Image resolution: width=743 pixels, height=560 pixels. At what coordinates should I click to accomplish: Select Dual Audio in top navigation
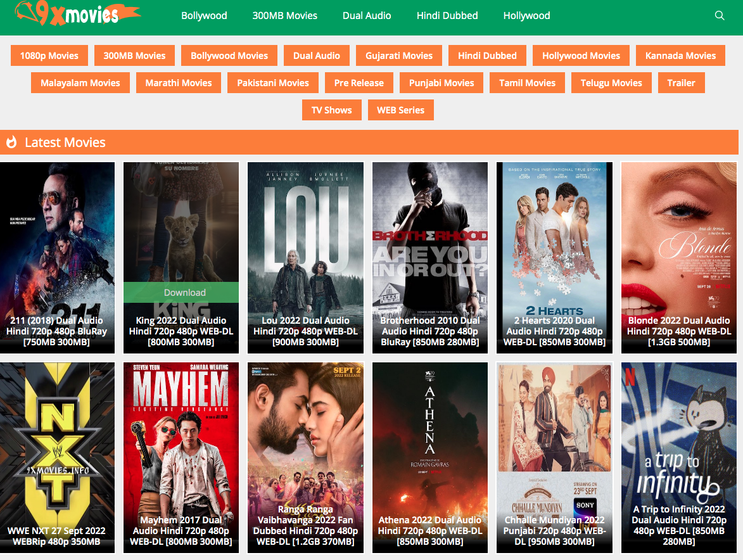coord(367,16)
